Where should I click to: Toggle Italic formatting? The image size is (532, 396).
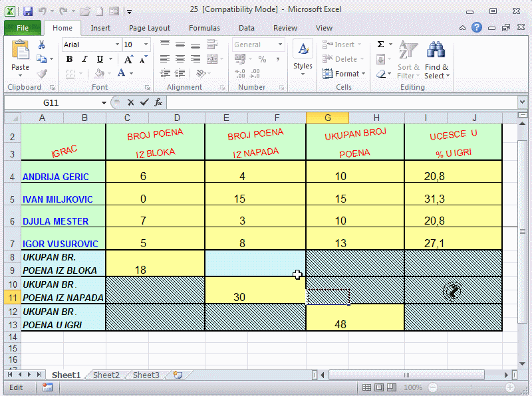[84, 59]
